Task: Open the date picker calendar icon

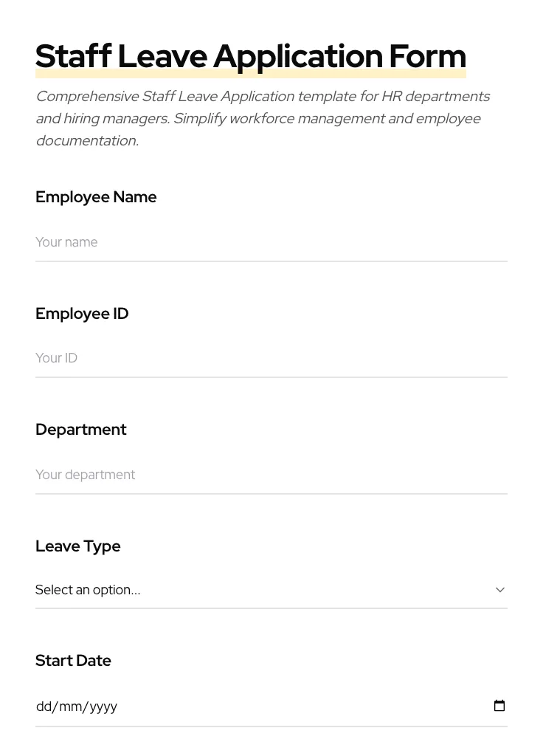Action: pos(499,706)
